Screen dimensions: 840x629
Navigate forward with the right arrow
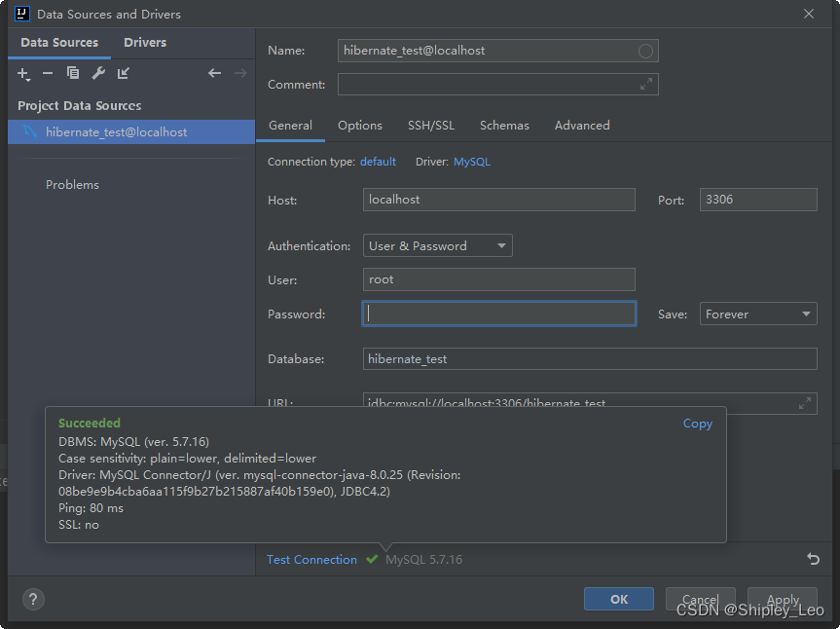pos(240,73)
